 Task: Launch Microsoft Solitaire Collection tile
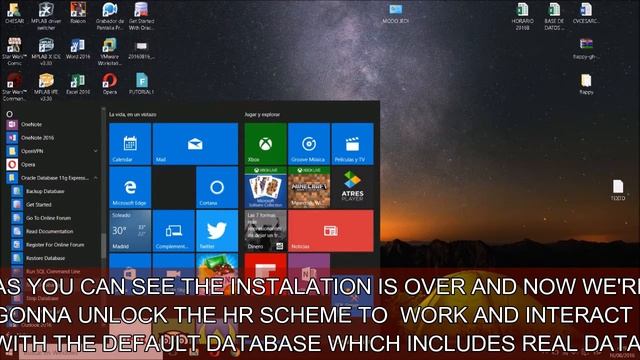[265, 187]
